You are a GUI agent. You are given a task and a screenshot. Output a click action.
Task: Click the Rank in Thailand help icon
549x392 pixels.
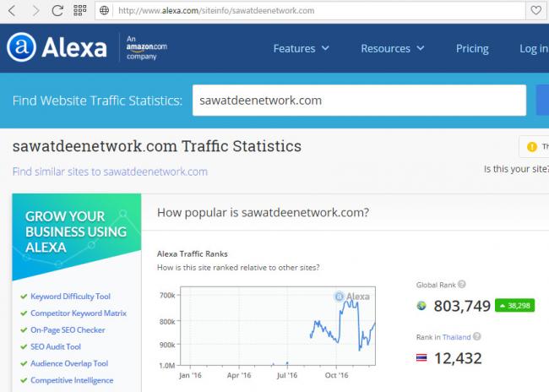pos(476,336)
